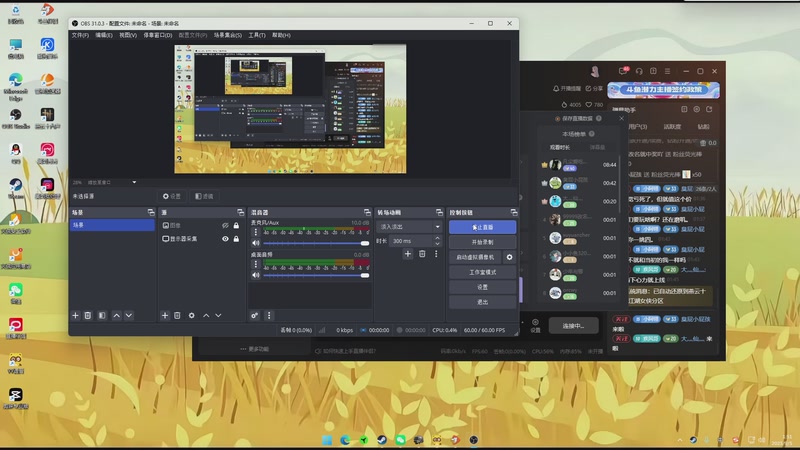The width and height of the screenshot is (800, 450).
Task: Toggle lock on the image source
Action: coord(236,225)
